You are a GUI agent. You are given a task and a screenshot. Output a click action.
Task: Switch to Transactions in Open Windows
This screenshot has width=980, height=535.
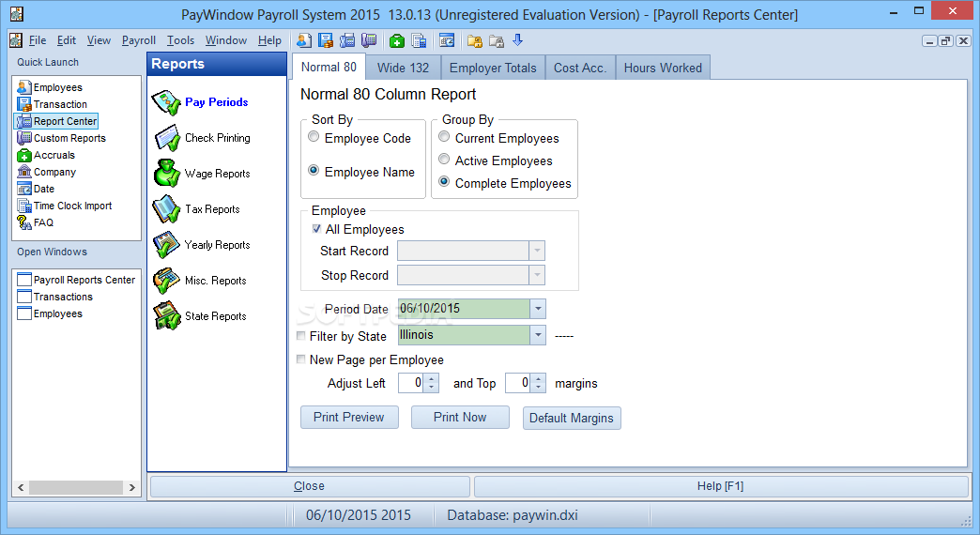(x=55, y=297)
